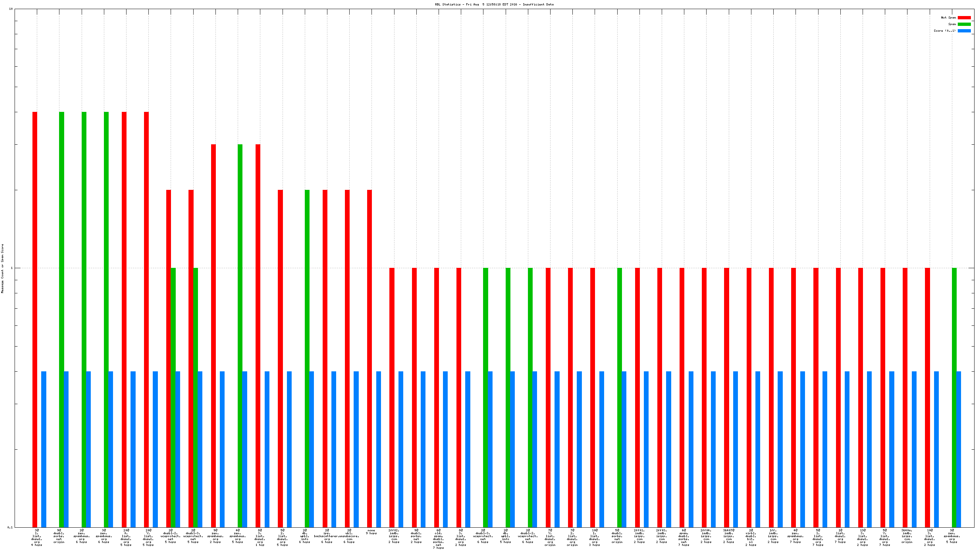Screen dimensions: 980x551
Task: Click the 'Not Spam' legend label
Action: tap(948, 17)
